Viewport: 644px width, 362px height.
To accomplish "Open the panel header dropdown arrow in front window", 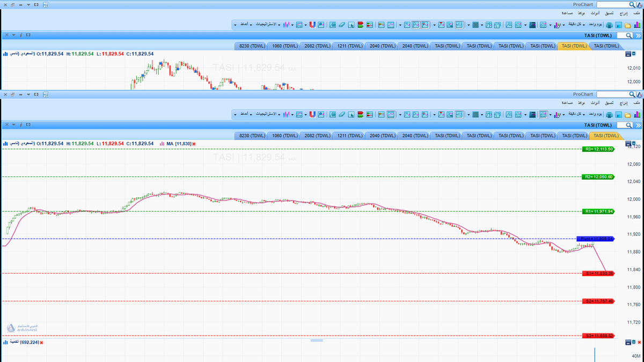I will pos(13,125).
